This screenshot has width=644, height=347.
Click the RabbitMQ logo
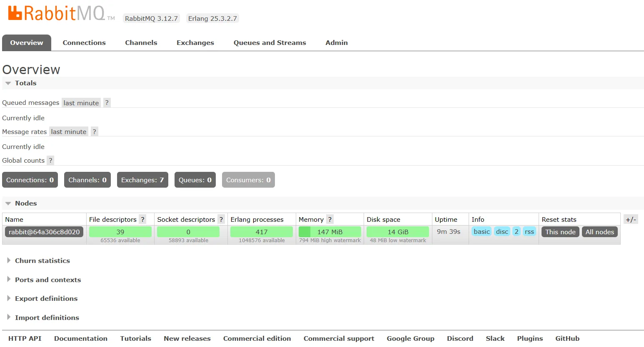click(56, 13)
